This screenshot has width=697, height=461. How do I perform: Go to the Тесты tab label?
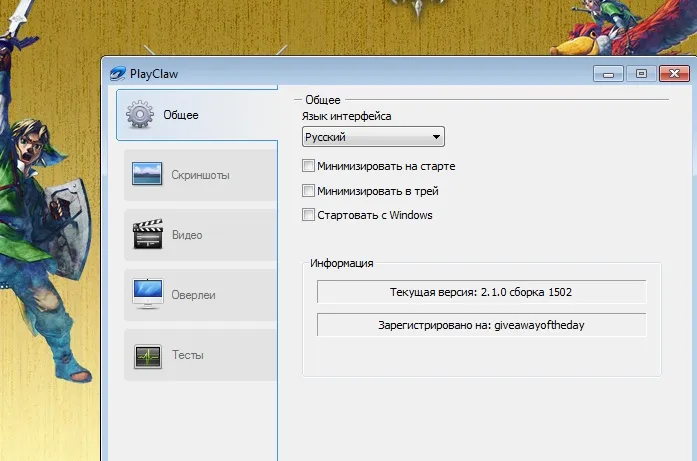point(187,355)
